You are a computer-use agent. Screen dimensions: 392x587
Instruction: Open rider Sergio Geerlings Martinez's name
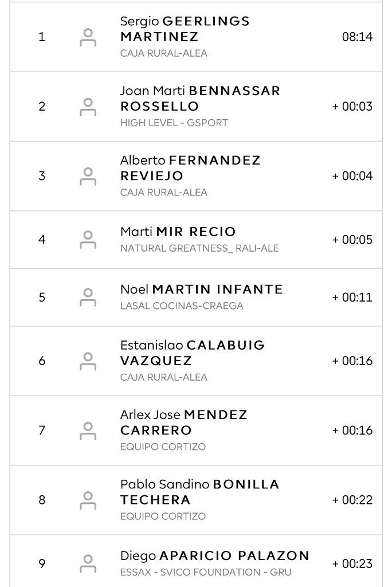coord(185,29)
